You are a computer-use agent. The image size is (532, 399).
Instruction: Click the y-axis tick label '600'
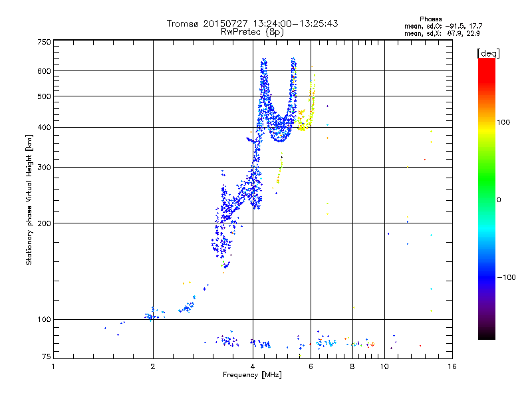(44, 71)
